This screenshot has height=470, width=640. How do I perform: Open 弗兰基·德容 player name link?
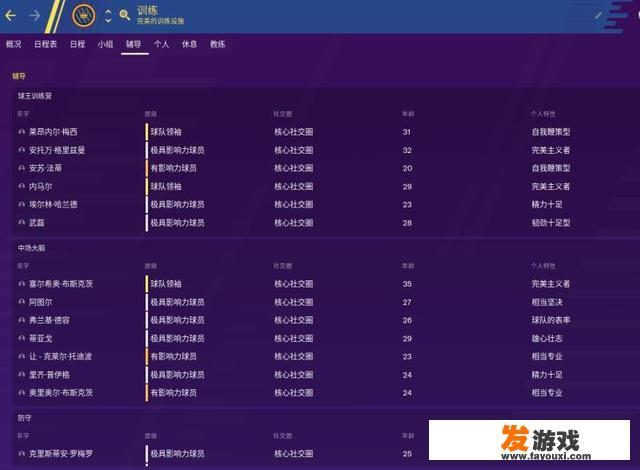pos(49,320)
